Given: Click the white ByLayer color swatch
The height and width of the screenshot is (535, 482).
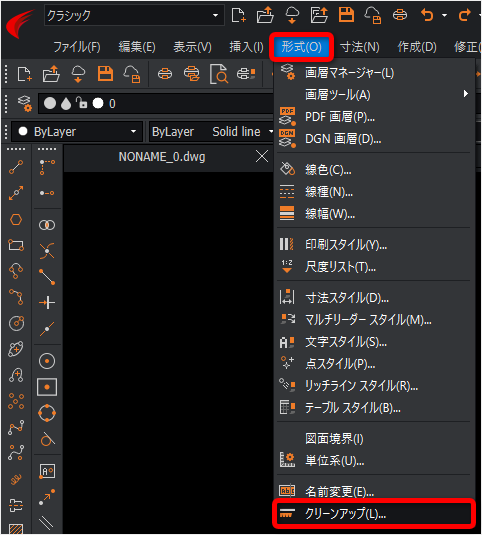Looking at the screenshot, I should point(23,131).
